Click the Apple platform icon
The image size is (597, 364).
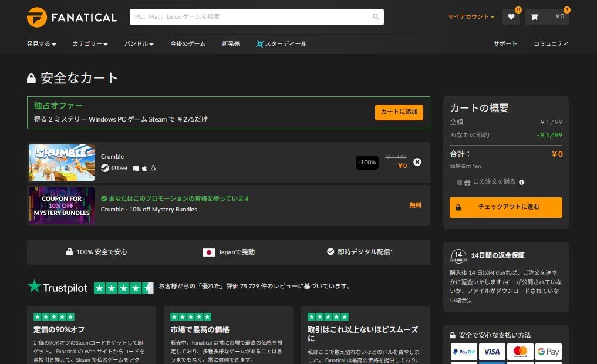pyautogui.click(x=144, y=168)
